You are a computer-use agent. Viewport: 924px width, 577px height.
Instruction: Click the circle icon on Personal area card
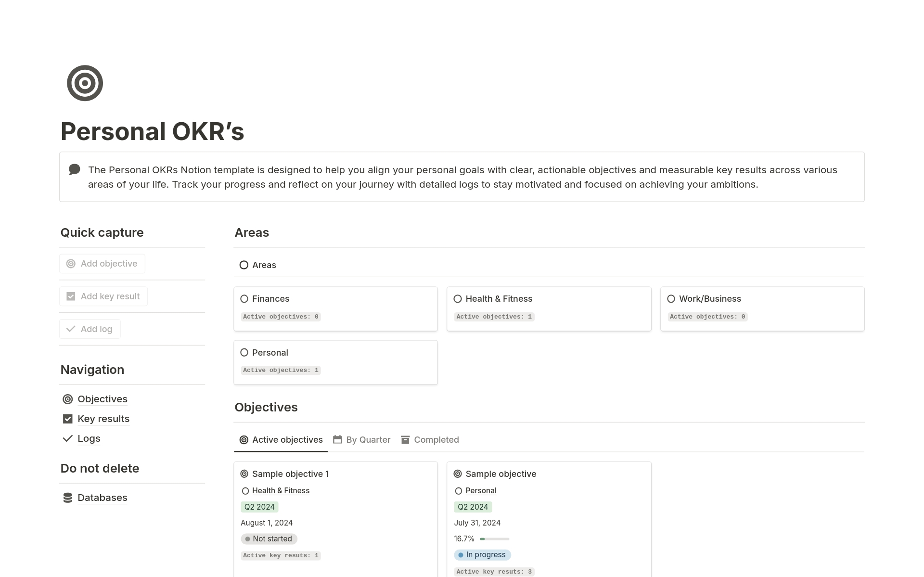point(244,353)
